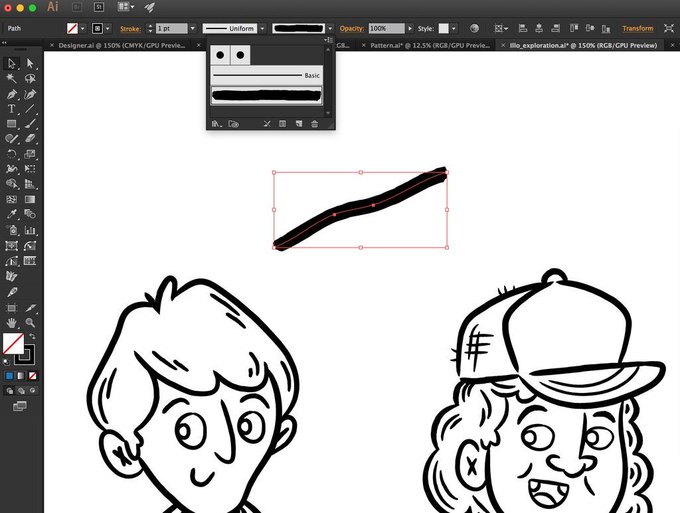Open graphic Style dropdown arrow
Image resolution: width=680 pixels, height=513 pixels.
[454, 29]
